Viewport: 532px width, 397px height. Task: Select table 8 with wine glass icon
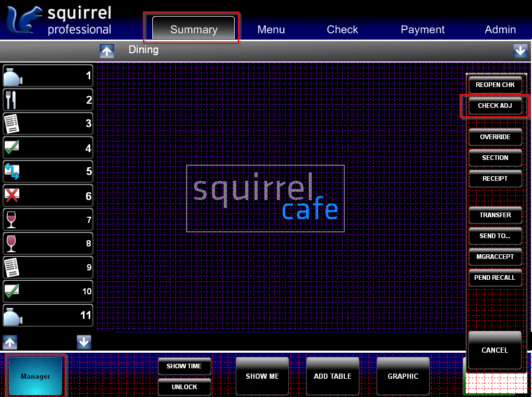(48, 243)
